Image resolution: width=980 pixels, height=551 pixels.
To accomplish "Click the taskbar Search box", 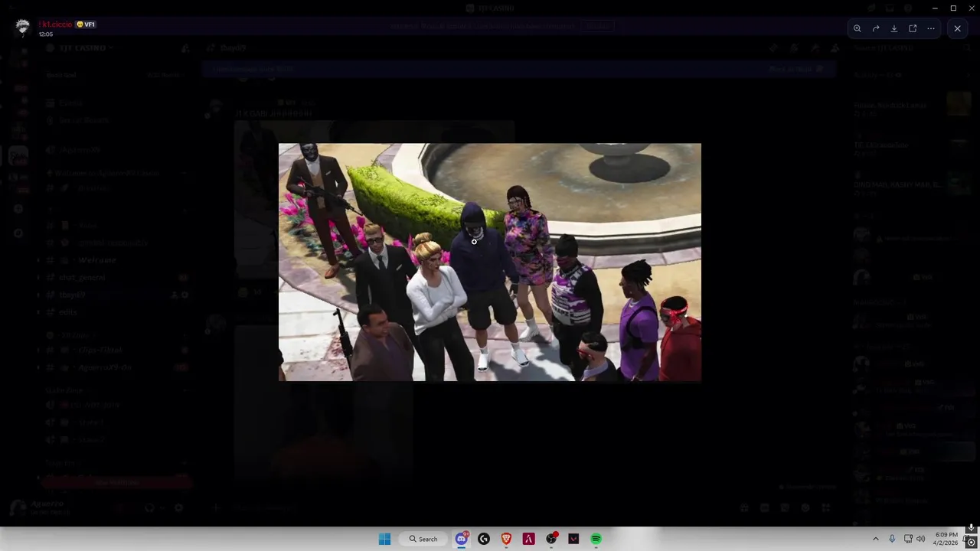I will [x=423, y=539].
